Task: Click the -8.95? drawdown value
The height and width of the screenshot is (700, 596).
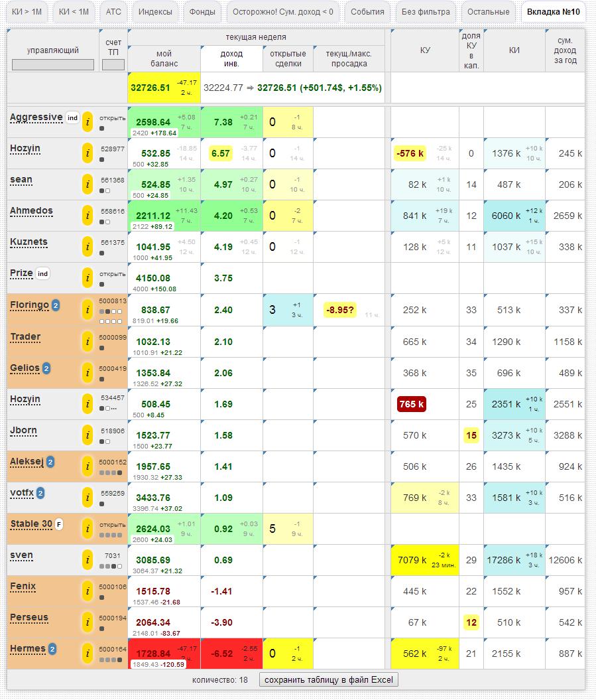Action: point(340,310)
